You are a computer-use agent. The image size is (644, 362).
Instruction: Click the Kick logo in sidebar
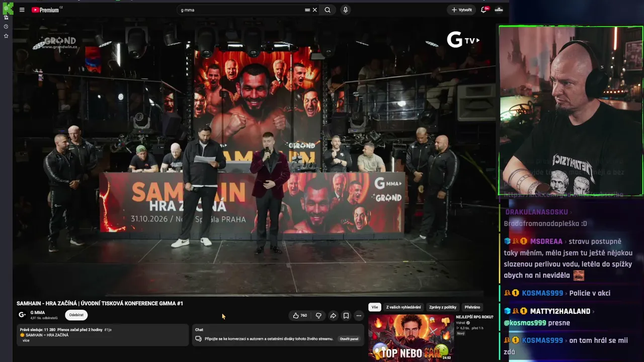tap(8, 8)
